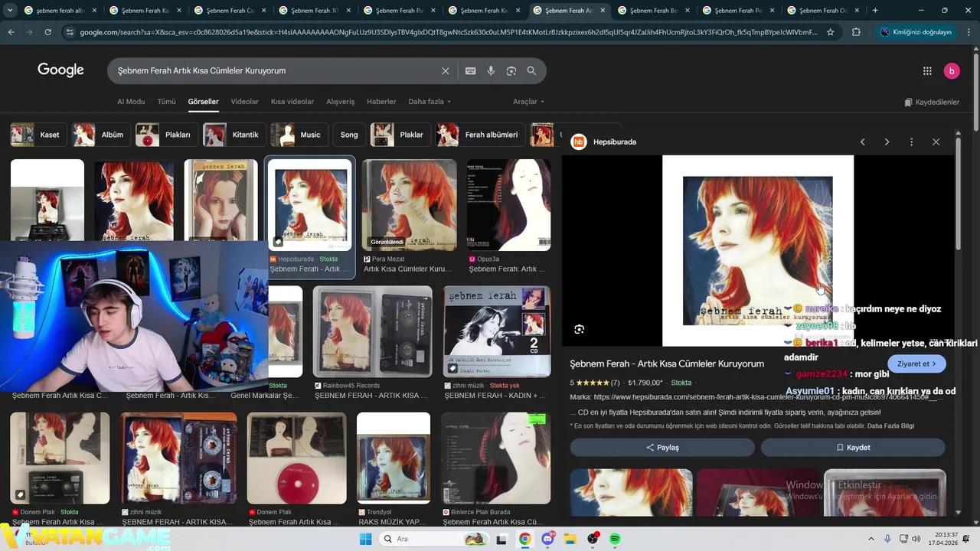Open the Pera Mezat image result

(409, 205)
